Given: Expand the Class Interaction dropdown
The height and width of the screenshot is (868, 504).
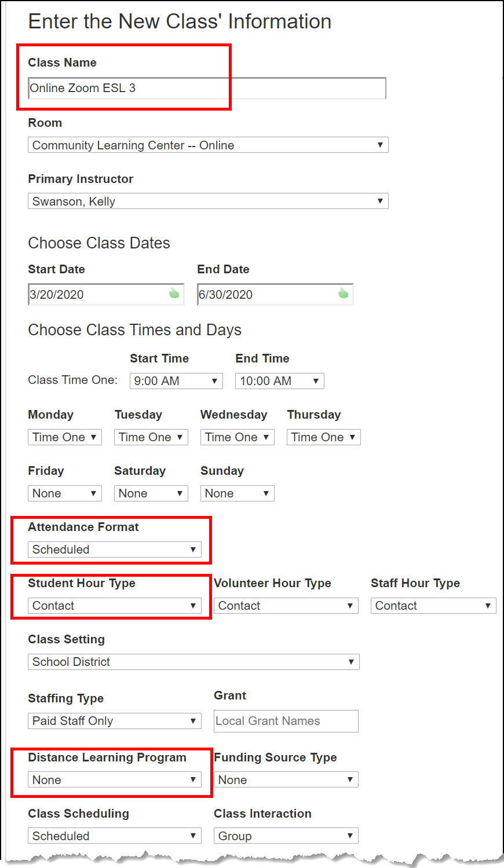Looking at the screenshot, I should [x=286, y=836].
